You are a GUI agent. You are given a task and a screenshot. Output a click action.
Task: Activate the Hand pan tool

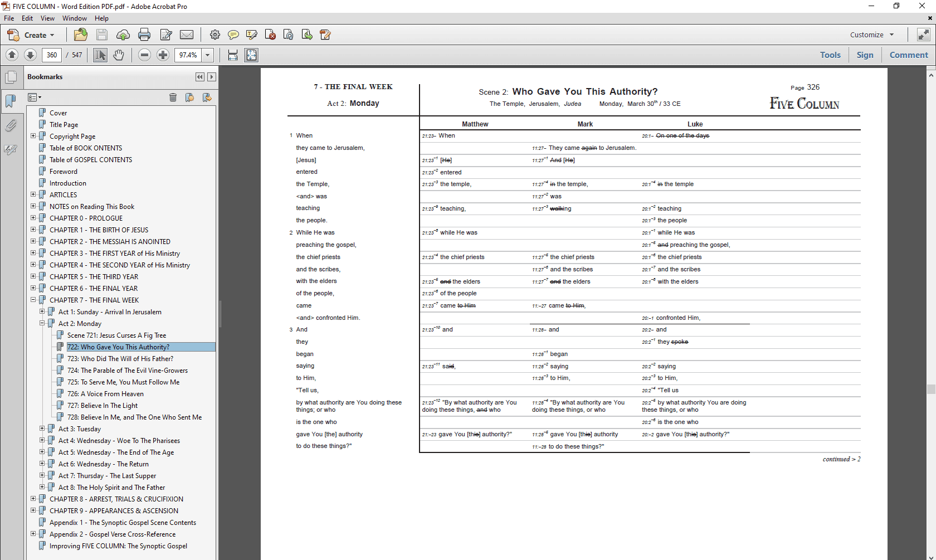coord(119,55)
